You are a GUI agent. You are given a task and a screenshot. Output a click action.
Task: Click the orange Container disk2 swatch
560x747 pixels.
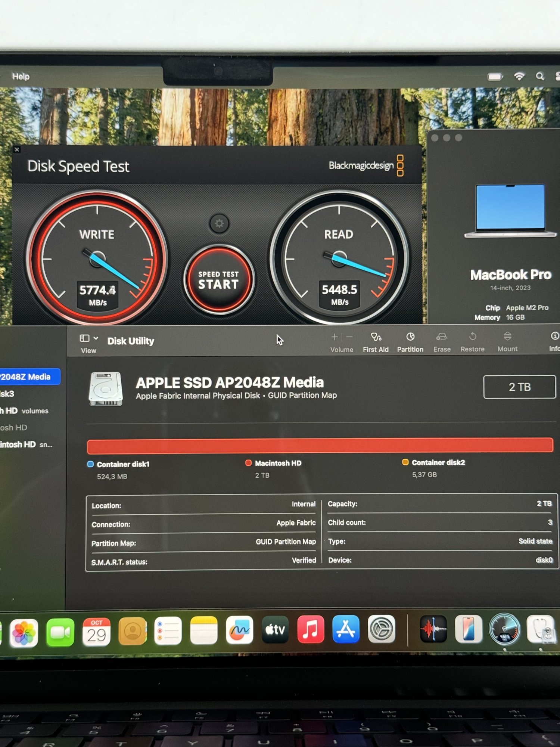pyautogui.click(x=405, y=462)
